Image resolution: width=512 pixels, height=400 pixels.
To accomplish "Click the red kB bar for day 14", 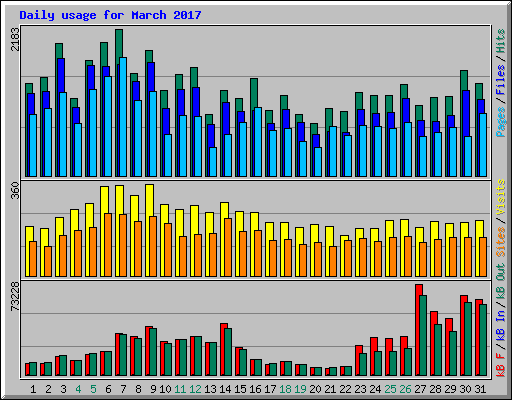I will click(223, 350).
